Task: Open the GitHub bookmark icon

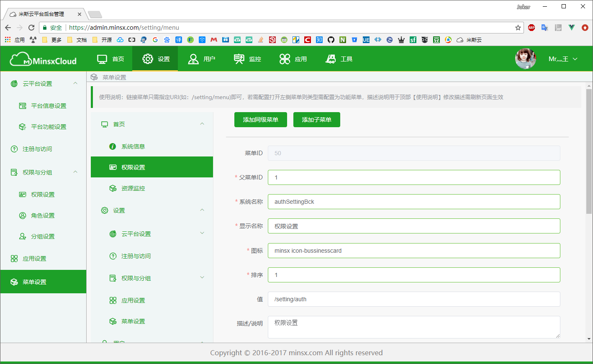Action: point(331,40)
